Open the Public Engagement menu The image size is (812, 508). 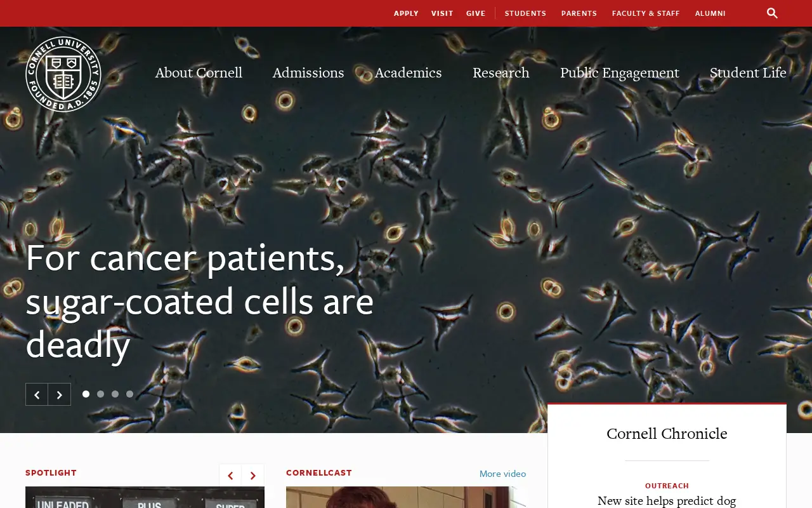pyautogui.click(x=620, y=72)
